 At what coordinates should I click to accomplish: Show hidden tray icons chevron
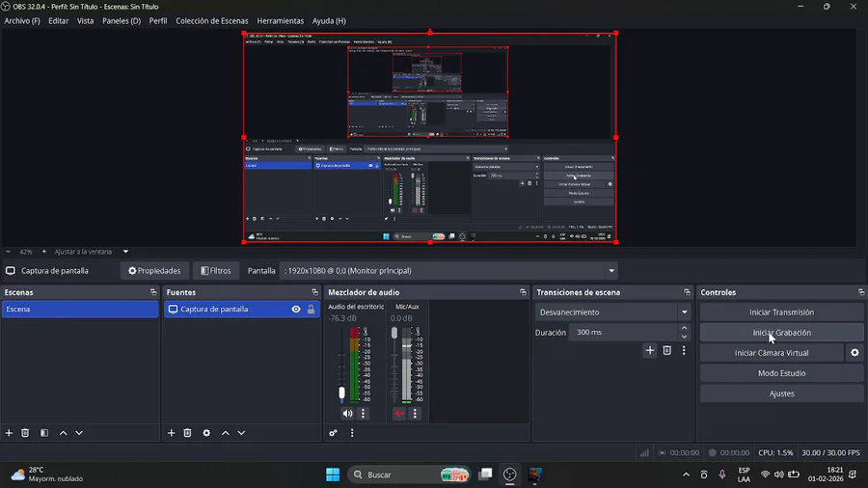coord(686,474)
